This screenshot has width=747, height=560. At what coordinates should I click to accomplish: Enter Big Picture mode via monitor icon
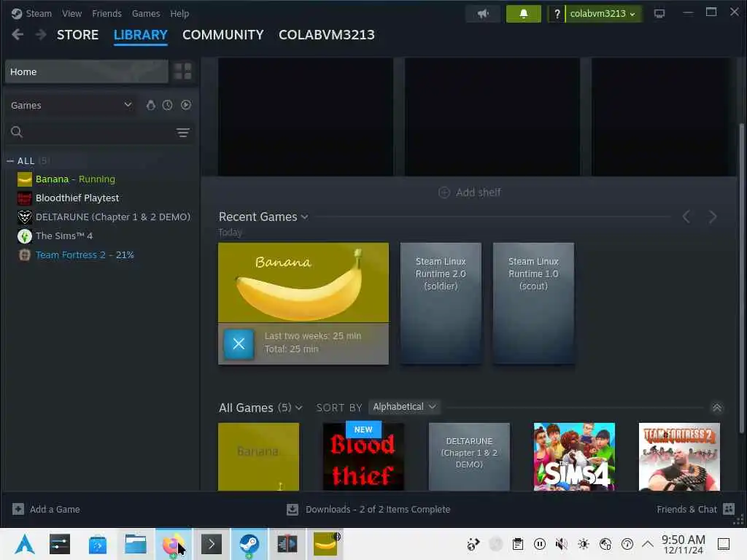(x=659, y=13)
